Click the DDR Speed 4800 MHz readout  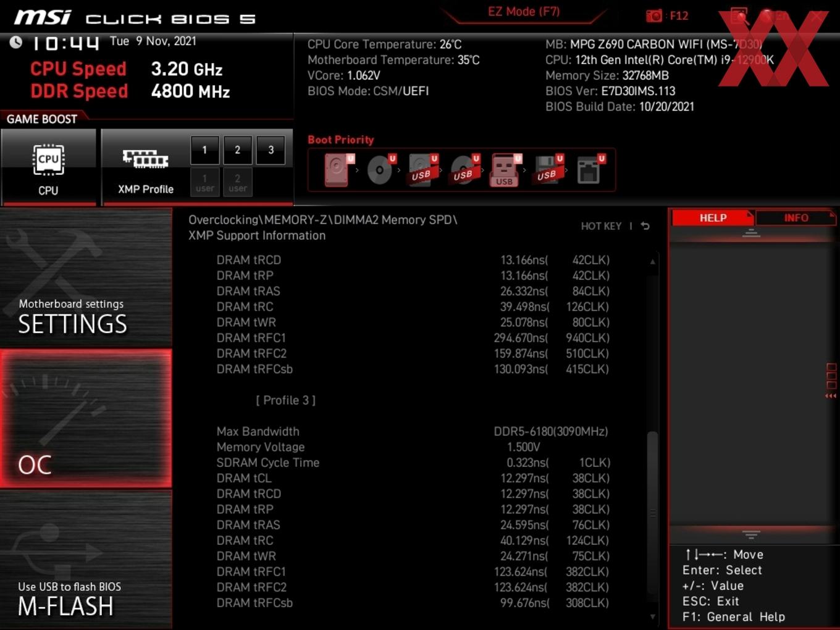coord(130,91)
